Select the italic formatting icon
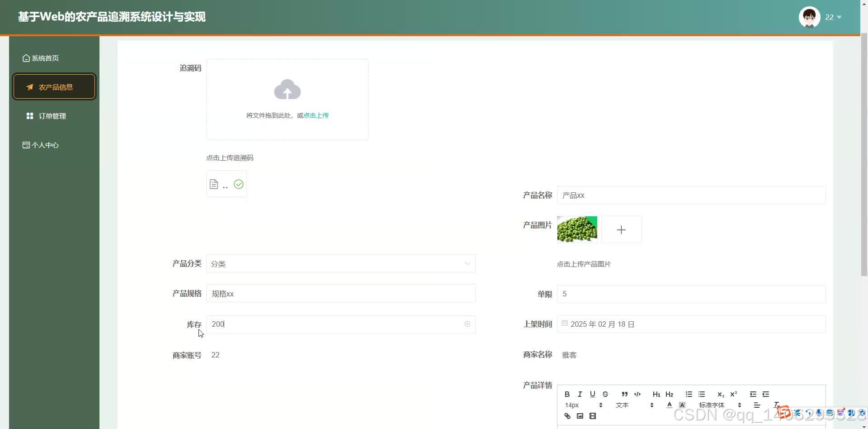Viewport: 868px width, 429px height. (x=580, y=394)
